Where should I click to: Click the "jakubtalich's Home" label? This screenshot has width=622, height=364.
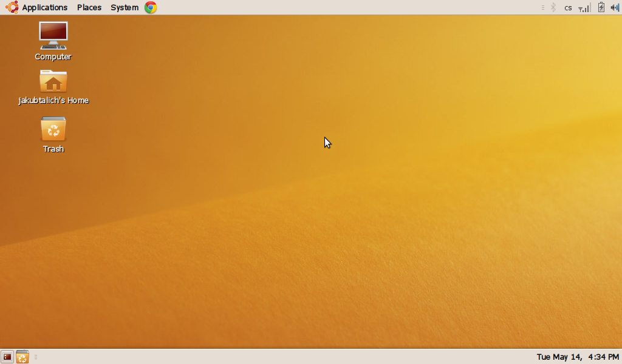[x=53, y=101]
